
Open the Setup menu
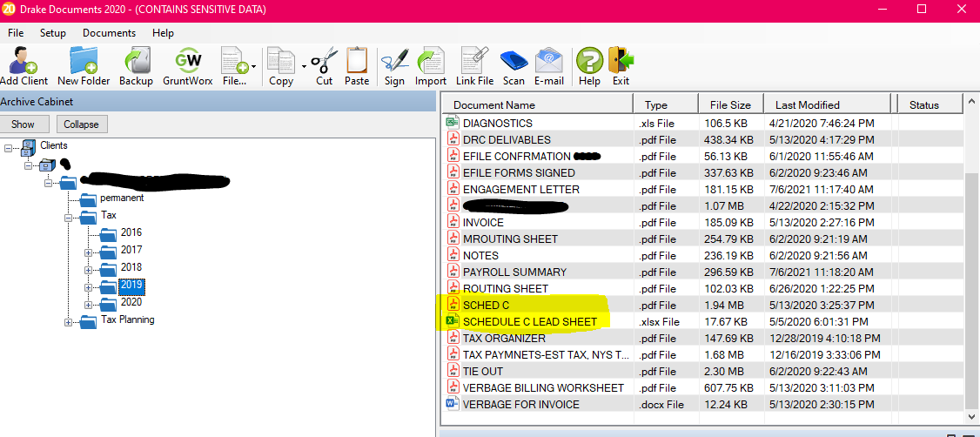52,33
